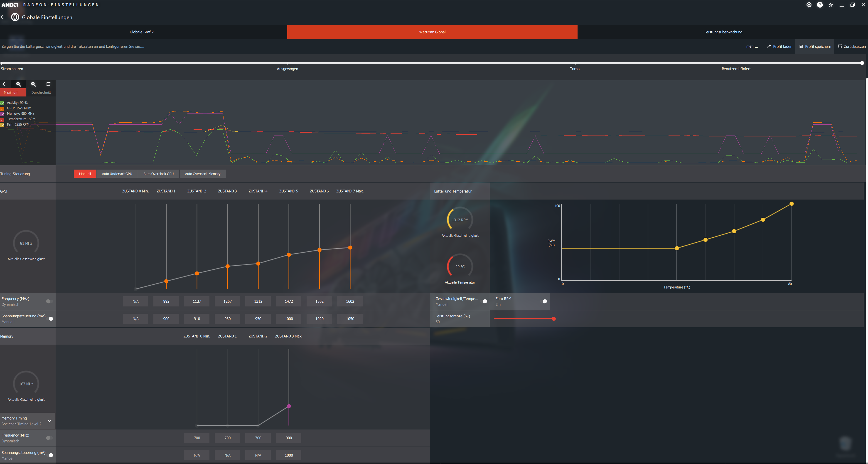The image size is (868, 464).
Task: Edit GPU Zustand 1 frequency field 992
Action: point(166,302)
